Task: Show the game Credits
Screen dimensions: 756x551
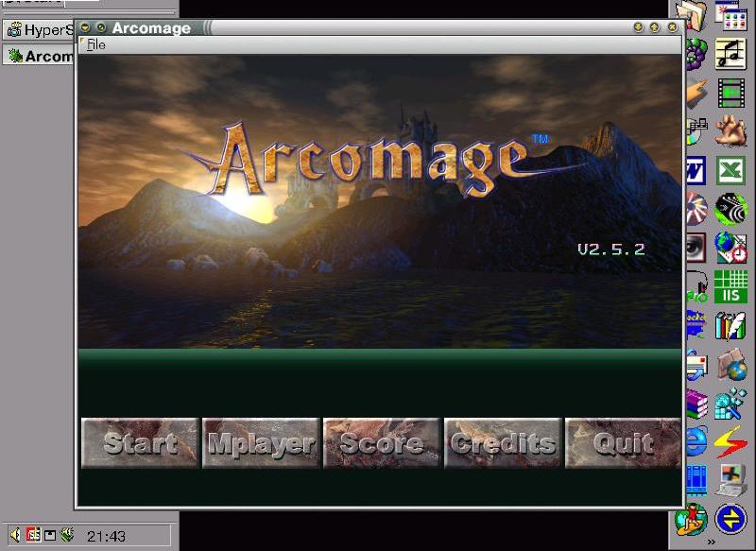Action: pyautogui.click(x=503, y=443)
